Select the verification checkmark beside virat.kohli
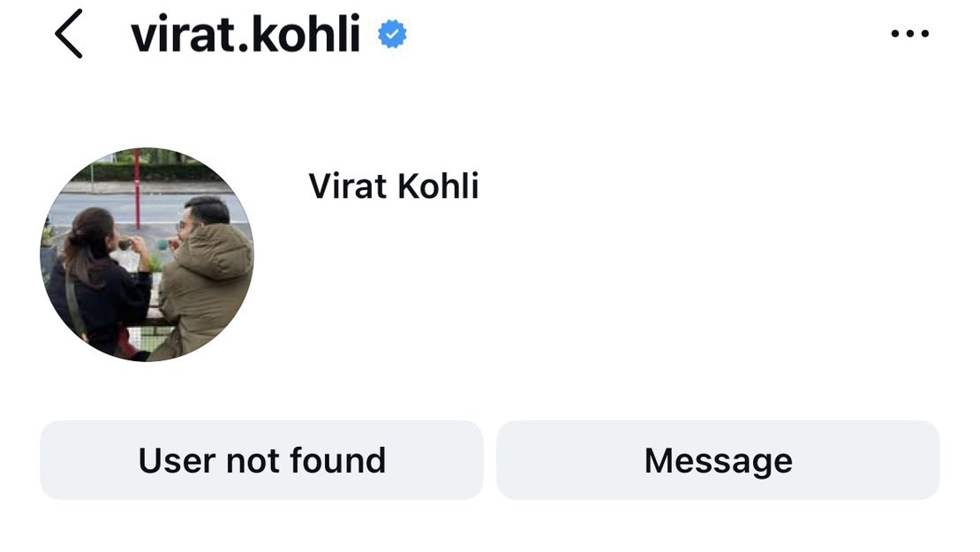Viewport: 980px width, 552px height. click(x=391, y=34)
